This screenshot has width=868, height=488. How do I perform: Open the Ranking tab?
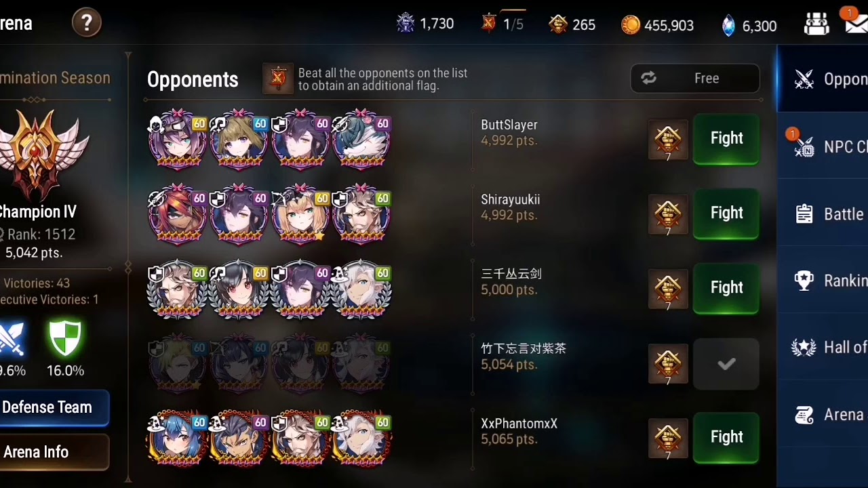(823, 281)
